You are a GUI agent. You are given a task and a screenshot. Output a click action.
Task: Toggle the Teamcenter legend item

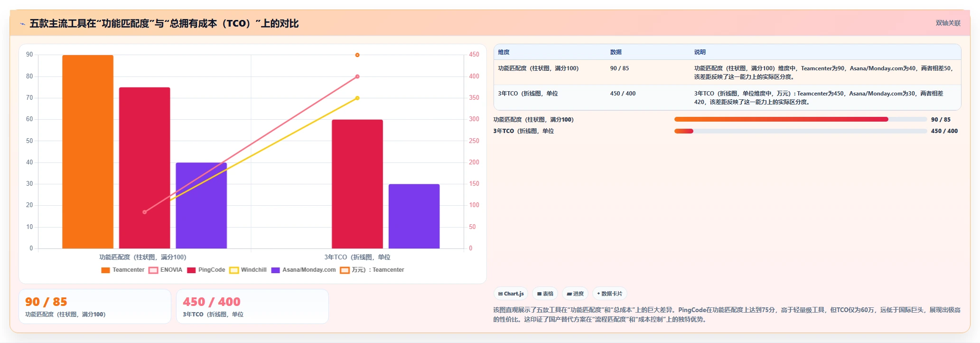click(123, 270)
